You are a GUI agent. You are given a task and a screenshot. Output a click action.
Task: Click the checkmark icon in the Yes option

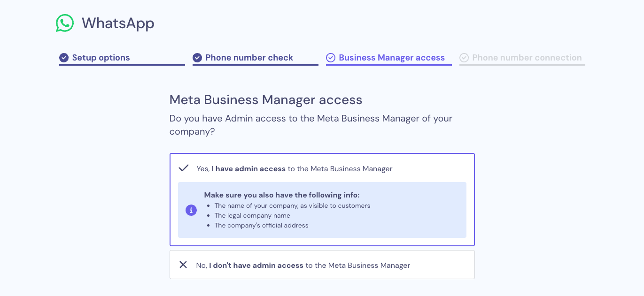[184, 168]
